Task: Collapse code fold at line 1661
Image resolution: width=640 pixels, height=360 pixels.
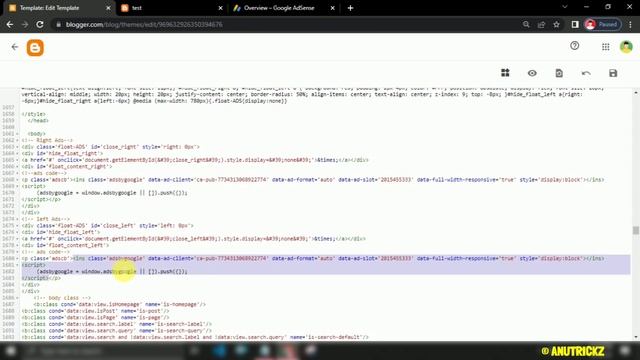Action: click(x=18, y=134)
